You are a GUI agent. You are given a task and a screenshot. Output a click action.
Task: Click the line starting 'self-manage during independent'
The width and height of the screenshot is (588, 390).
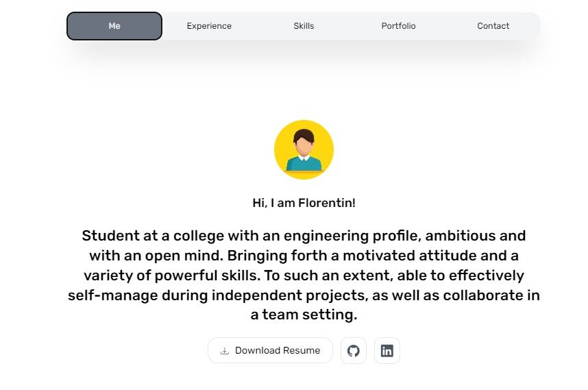pos(304,295)
